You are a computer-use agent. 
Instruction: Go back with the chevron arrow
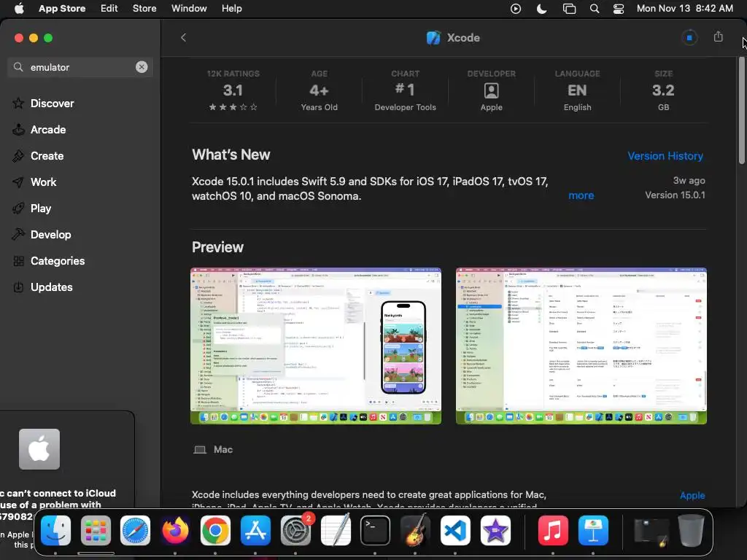coord(183,38)
